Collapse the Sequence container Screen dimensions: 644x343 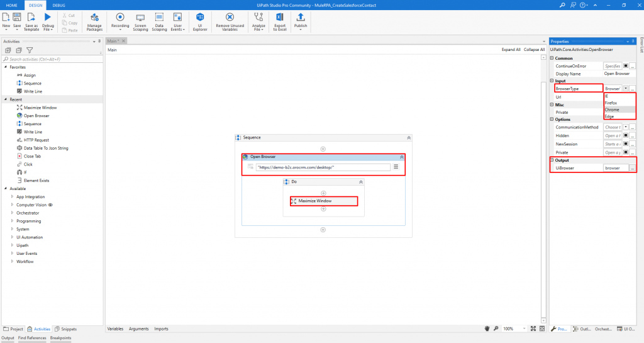[x=409, y=138]
